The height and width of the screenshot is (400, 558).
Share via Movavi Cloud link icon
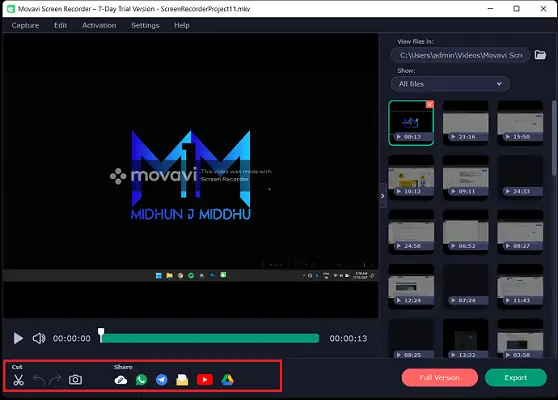click(x=121, y=380)
